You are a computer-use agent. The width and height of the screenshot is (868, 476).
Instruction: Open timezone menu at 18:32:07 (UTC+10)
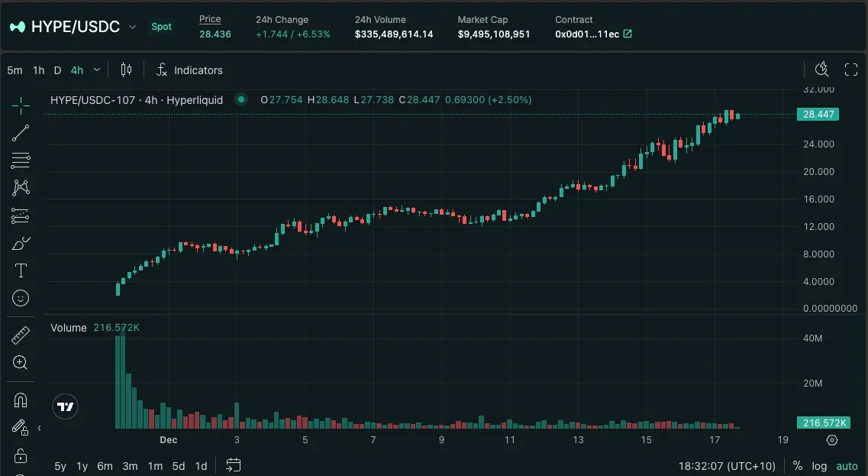[727, 466]
